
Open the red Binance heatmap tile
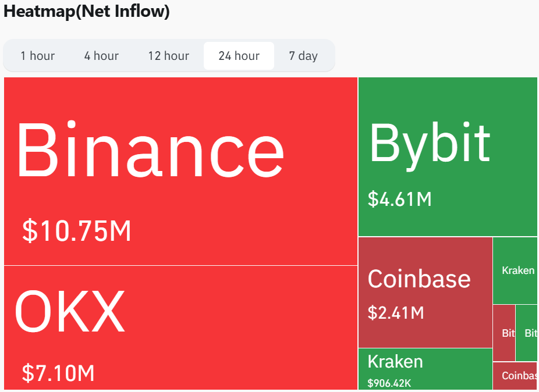coord(181,172)
